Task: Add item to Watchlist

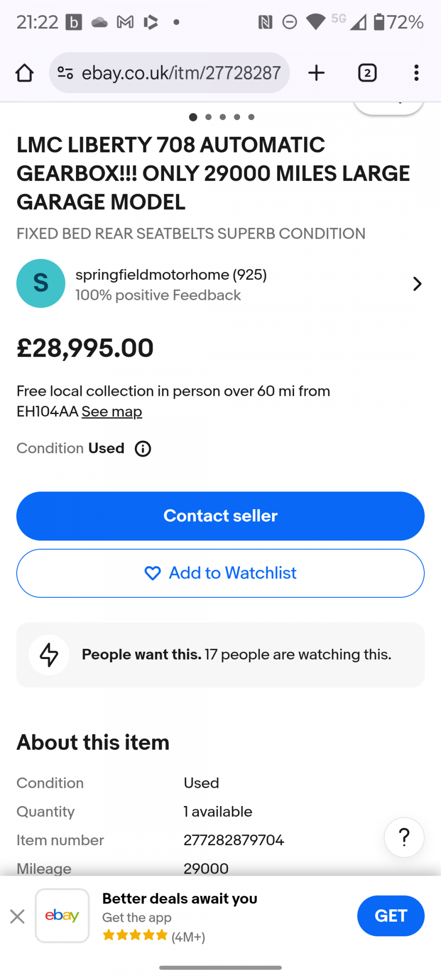Action: [x=220, y=573]
